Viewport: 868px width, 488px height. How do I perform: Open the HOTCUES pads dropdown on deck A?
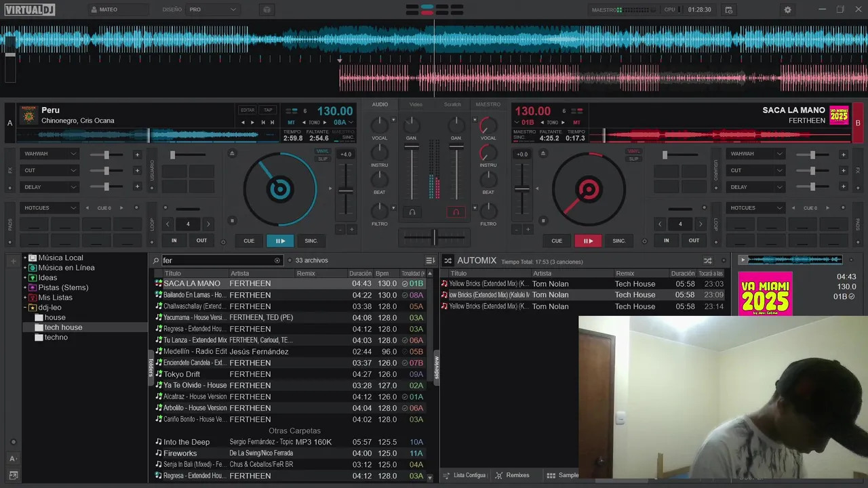50,208
